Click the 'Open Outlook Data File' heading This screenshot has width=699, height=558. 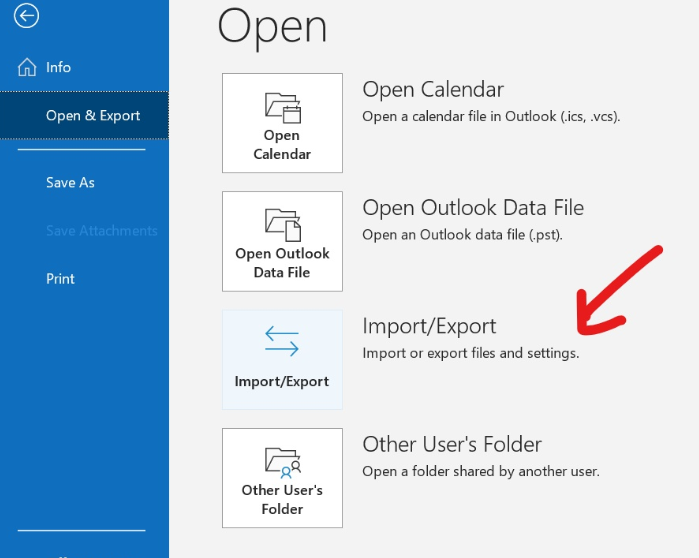click(x=472, y=208)
